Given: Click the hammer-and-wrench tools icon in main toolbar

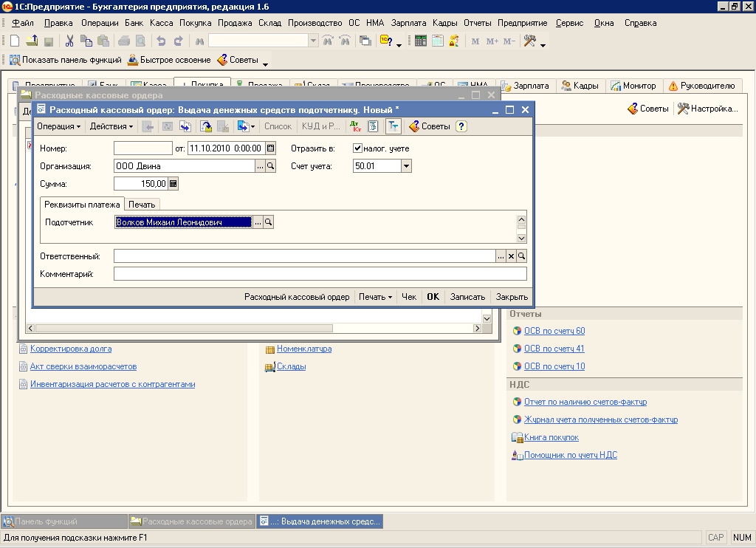Looking at the screenshot, I should [529, 41].
